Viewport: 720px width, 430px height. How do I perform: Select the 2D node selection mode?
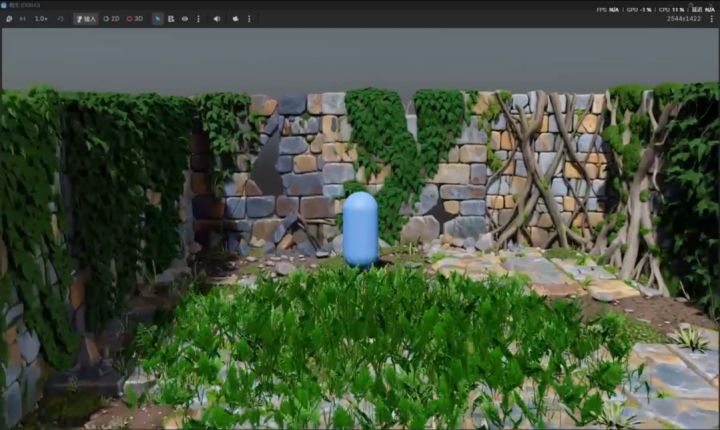coord(111,19)
